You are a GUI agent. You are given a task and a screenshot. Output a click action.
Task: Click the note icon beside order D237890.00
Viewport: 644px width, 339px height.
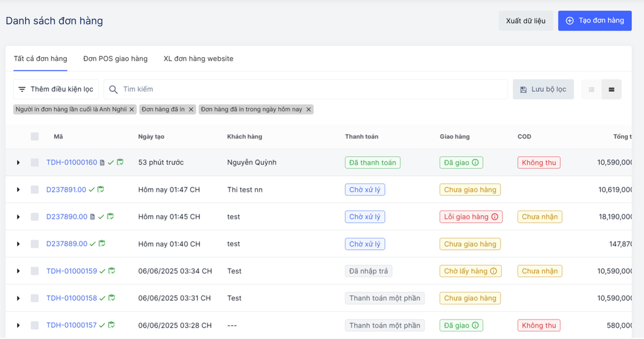tap(93, 217)
